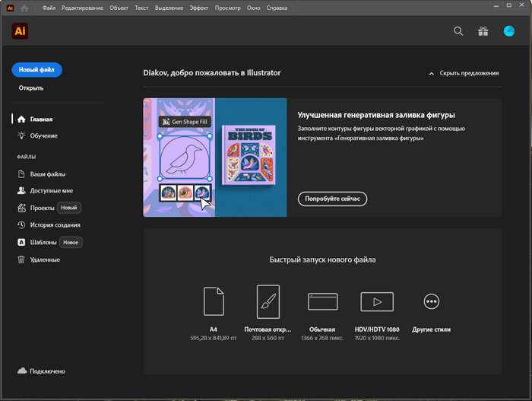Open the What's New gift icon

click(483, 31)
